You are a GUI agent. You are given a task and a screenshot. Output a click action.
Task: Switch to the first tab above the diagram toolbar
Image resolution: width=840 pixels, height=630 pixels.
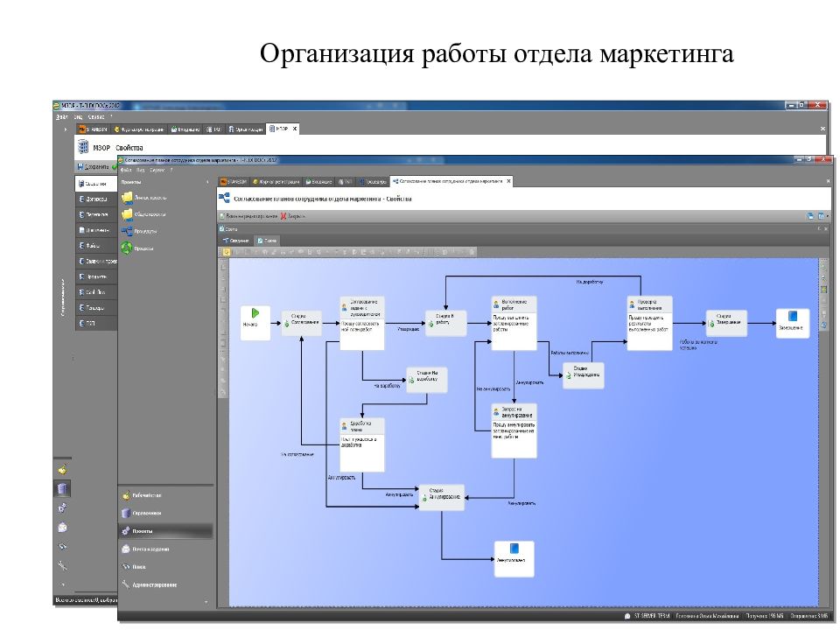(x=236, y=241)
